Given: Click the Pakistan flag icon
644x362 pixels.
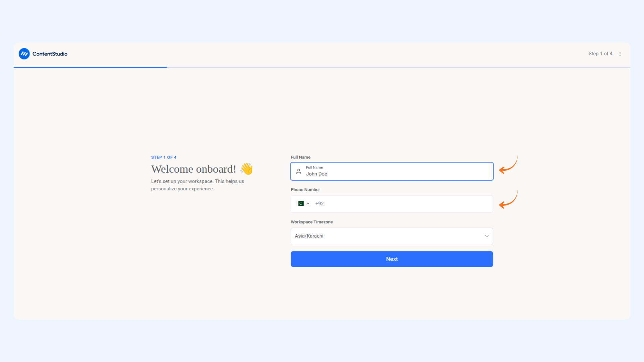Looking at the screenshot, I should point(301,203).
